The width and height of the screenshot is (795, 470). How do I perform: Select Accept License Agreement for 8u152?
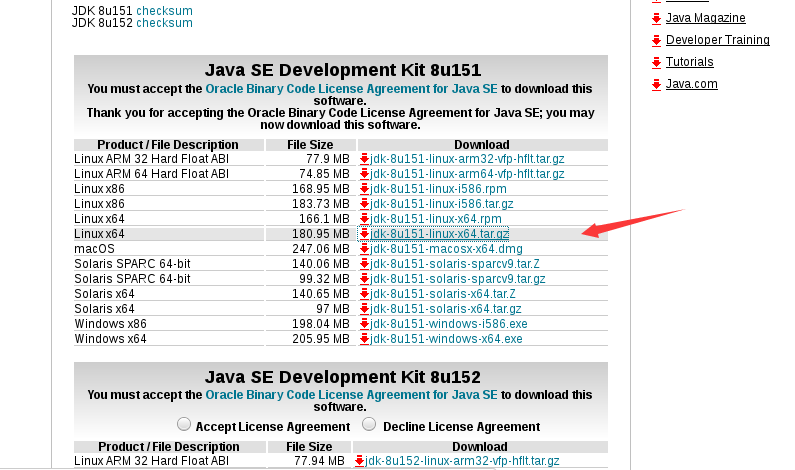184,424
